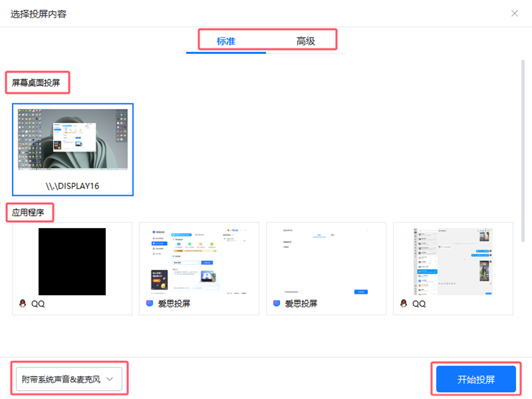Switch to the 标准 tab

point(226,39)
